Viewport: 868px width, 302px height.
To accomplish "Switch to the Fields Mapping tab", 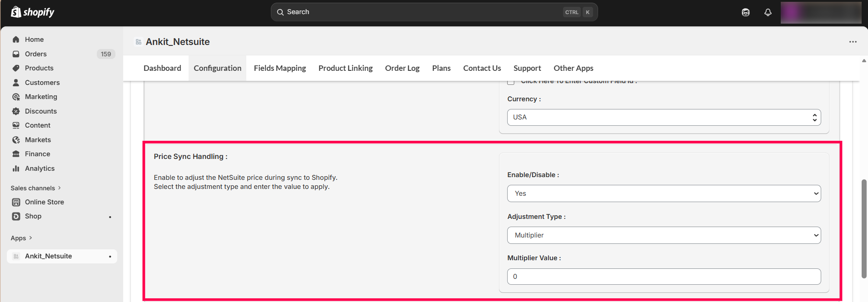I will coord(279,68).
